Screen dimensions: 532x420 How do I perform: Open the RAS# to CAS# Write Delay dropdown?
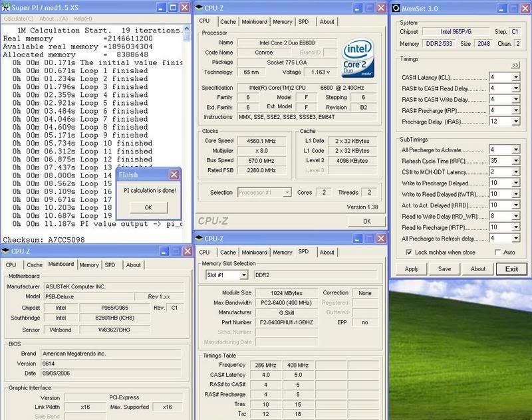coord(516,99)
